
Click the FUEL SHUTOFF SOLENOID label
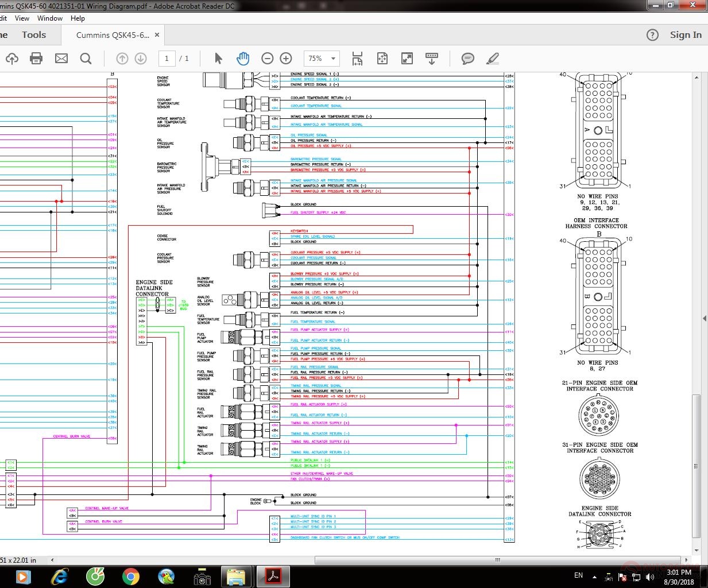point(165,210)
